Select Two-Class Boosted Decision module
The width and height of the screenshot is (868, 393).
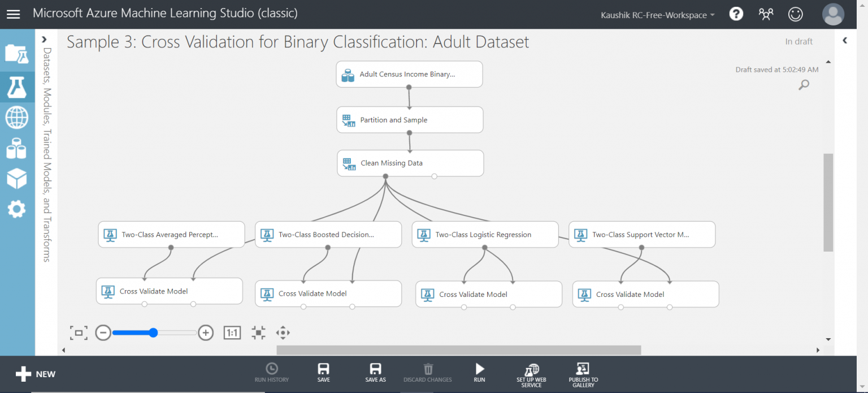point(328,234)
